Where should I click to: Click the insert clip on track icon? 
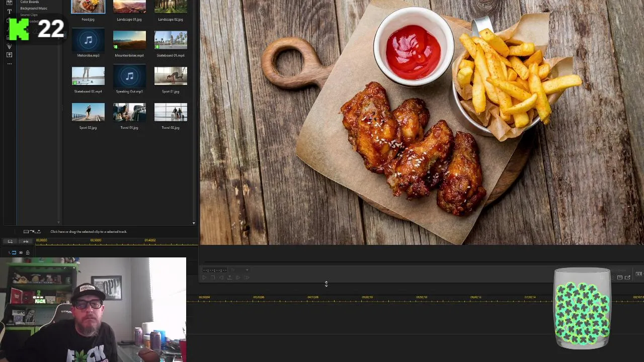[26, 232]
